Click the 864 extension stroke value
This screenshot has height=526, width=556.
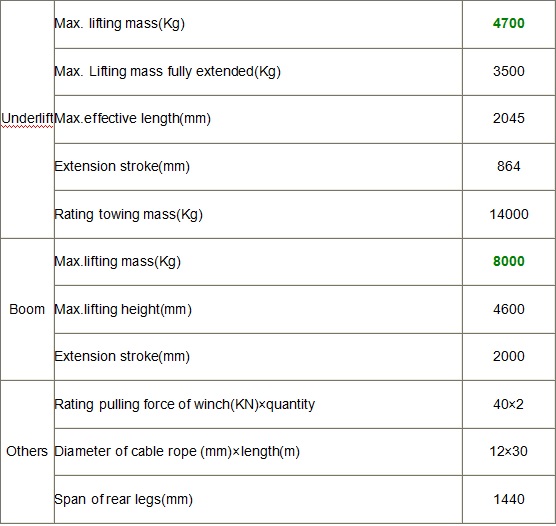click(x=508, y=166)
